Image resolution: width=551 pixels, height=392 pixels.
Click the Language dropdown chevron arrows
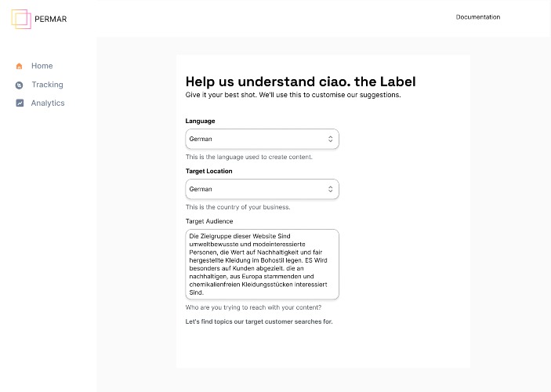click(x=330, y=139)
